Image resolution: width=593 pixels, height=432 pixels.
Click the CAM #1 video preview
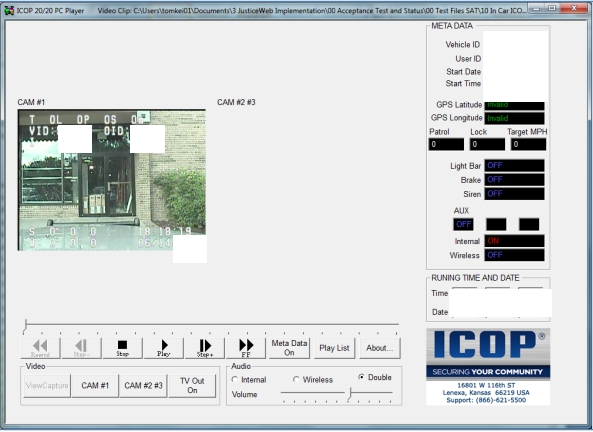[112, 180]
